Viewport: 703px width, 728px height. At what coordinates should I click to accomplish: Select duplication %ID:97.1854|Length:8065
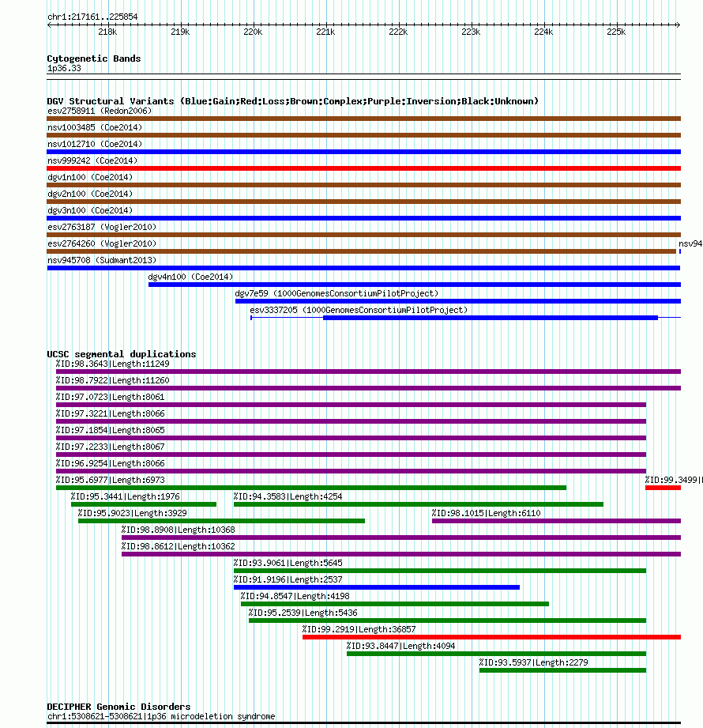[110, 430]
